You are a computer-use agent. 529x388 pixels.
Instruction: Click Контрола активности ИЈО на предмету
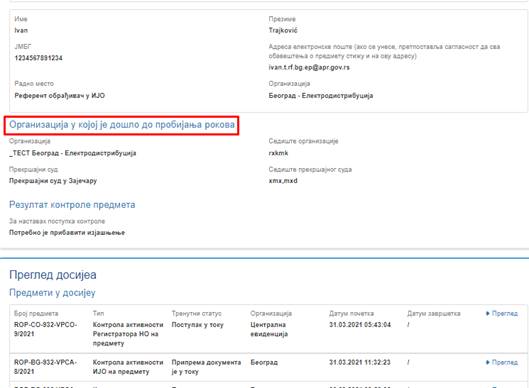coord(128,367)
